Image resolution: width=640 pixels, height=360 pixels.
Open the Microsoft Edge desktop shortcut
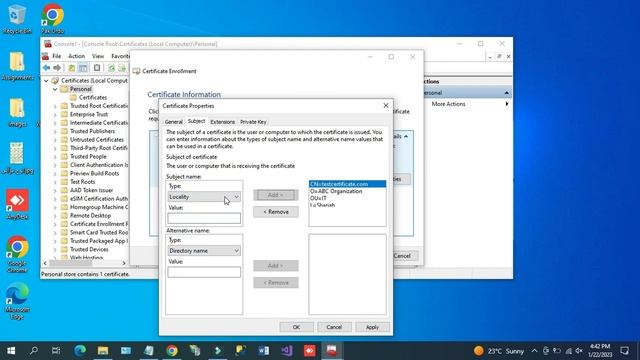[17, 301]
